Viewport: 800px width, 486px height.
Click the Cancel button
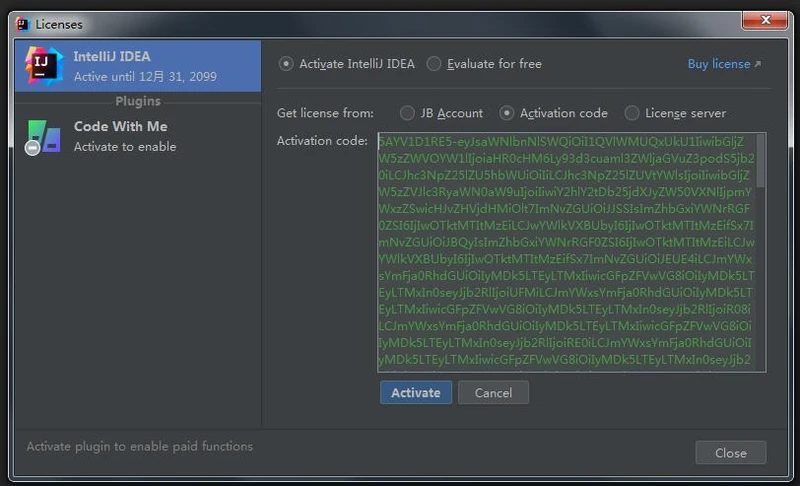pos(493,393)
